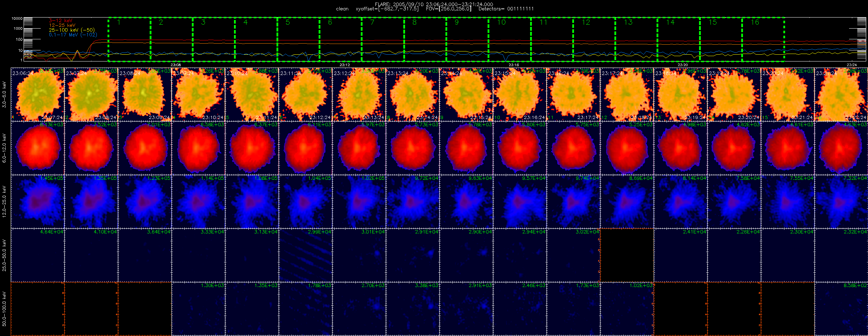The height and width of the screenshot is (336, 868).
Task: Open the blue image labeled 7.32E+04
Action: [x=842, y=202]
